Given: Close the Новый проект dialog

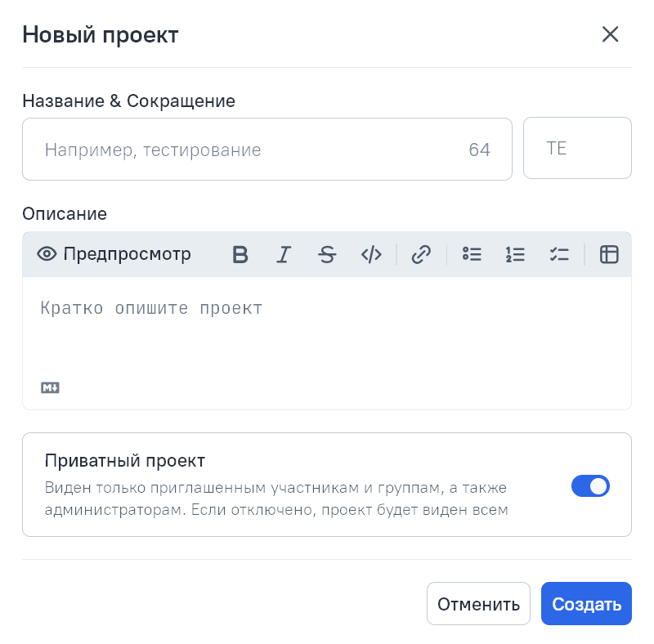Looking at the screenshot, I should point(610,34).
